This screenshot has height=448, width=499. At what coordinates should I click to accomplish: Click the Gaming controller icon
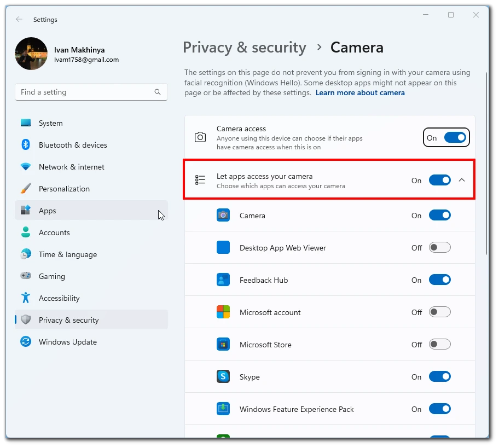pos(26,276)
